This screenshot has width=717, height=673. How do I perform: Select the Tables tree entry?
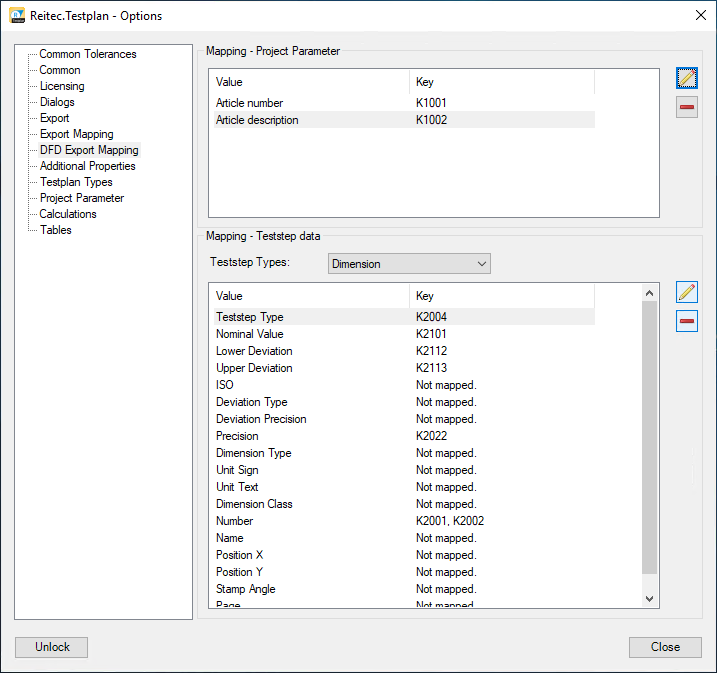[x=56, y=230]
